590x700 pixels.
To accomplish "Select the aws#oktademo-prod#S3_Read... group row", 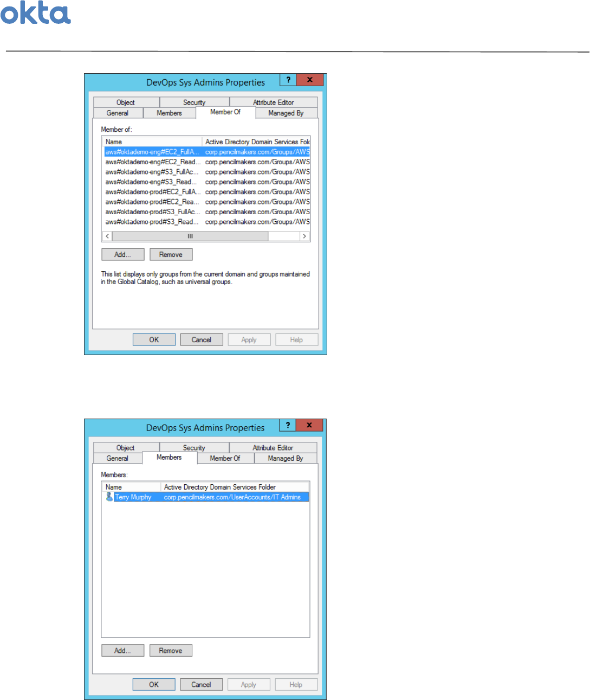I will coord(207,222).
